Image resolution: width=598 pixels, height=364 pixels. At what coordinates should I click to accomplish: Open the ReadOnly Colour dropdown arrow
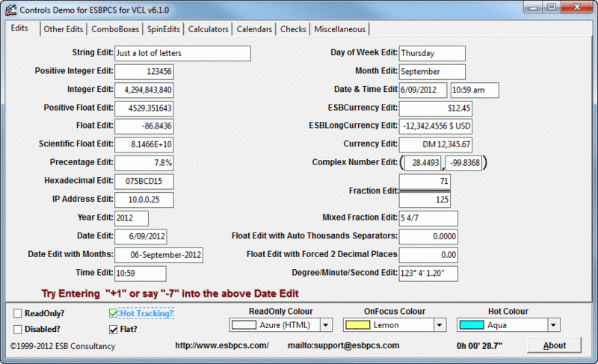point(326,325)
